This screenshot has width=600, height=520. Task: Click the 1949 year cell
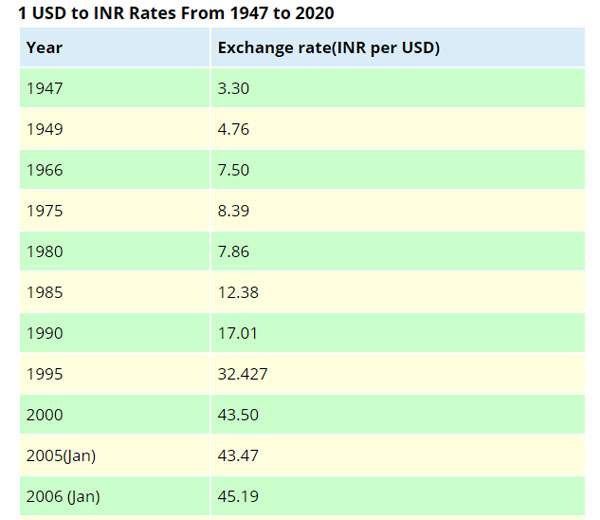(44, 129)
